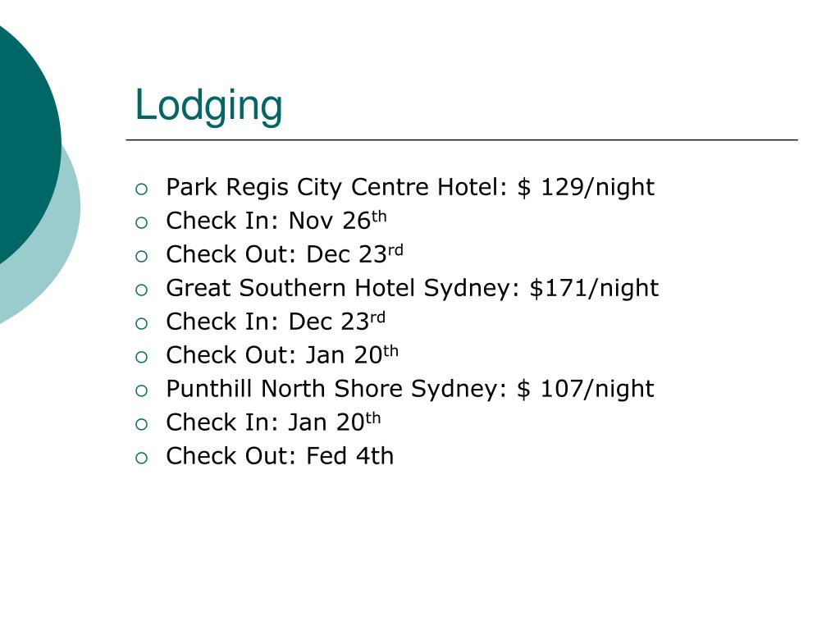Click the "Lodging" slide title

(x=208, y=106)
